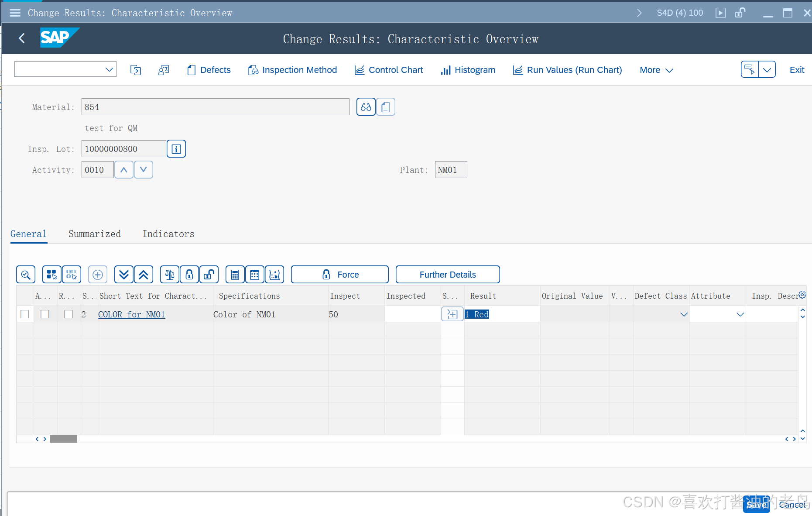Open the Defect Class dropdown
The image size is (812, 516).
[x=683, y=314]
